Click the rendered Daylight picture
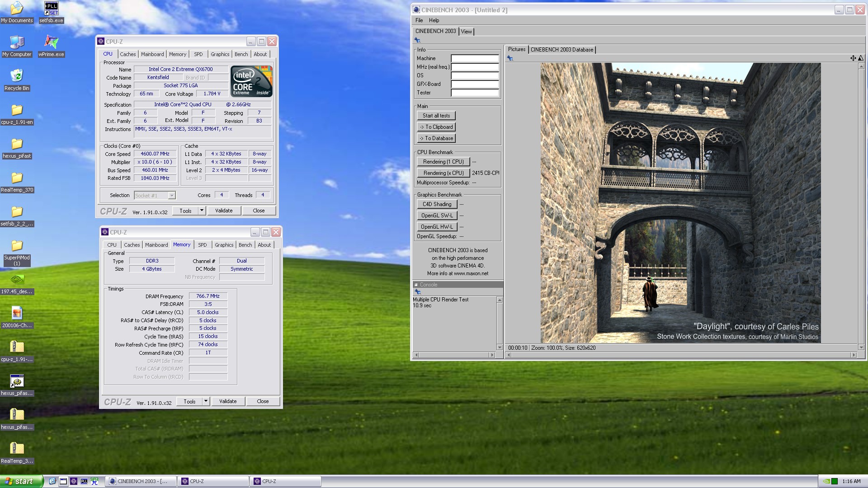The height and width of the screenshot is (488, 868). pos(680,203)
